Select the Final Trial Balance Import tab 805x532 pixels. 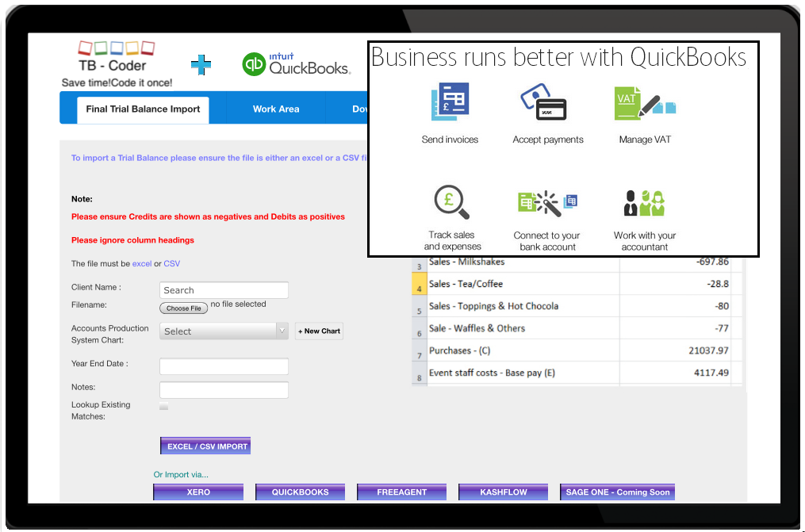click(x=143, y=109)
